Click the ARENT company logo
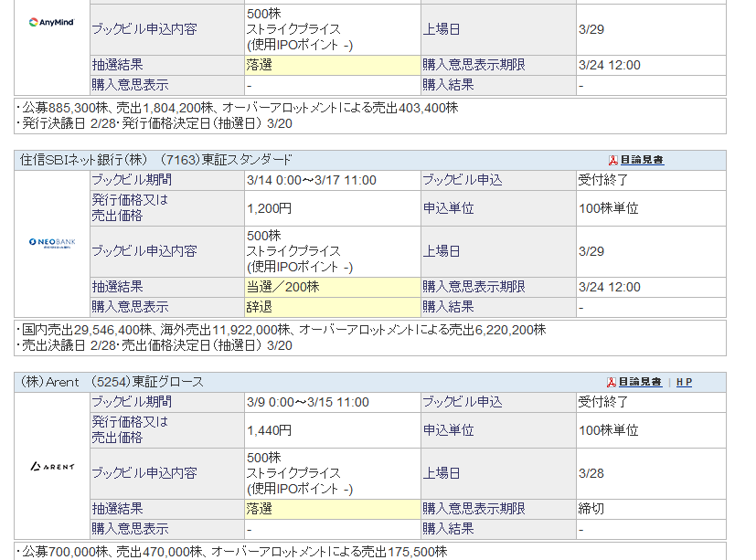 click(x=52, y=466)
